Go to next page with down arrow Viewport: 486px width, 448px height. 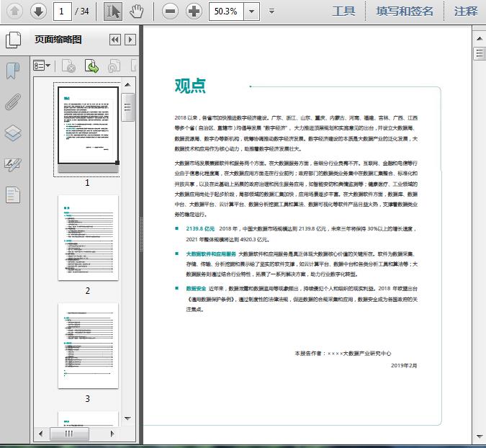click(x=38, y=12)
